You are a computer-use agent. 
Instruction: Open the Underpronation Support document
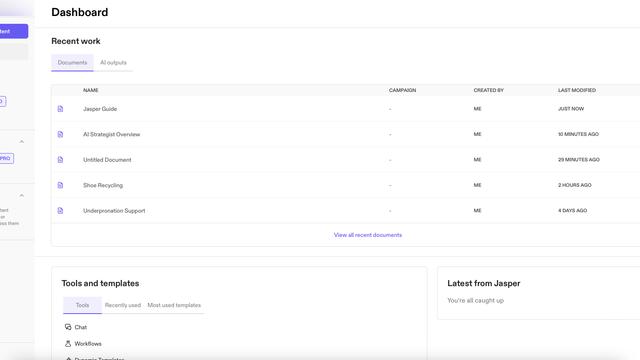[x=114, y=211]
